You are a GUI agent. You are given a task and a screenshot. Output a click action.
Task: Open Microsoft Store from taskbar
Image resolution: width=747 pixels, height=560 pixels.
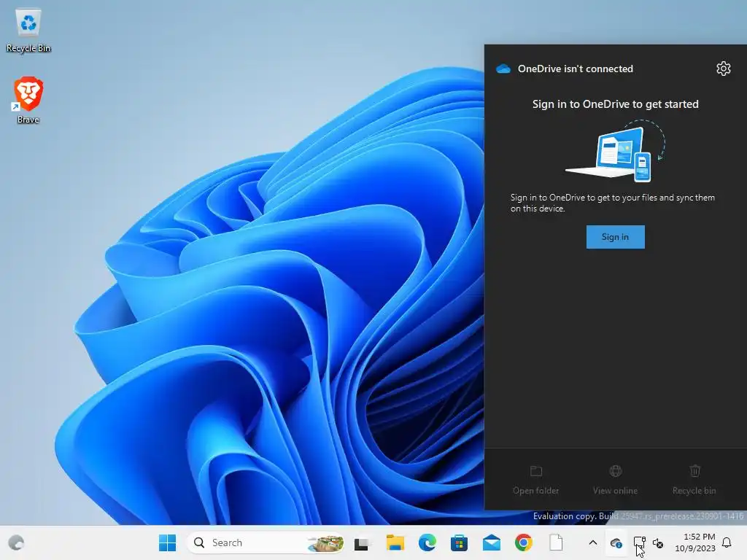click(x=460, y=542)
